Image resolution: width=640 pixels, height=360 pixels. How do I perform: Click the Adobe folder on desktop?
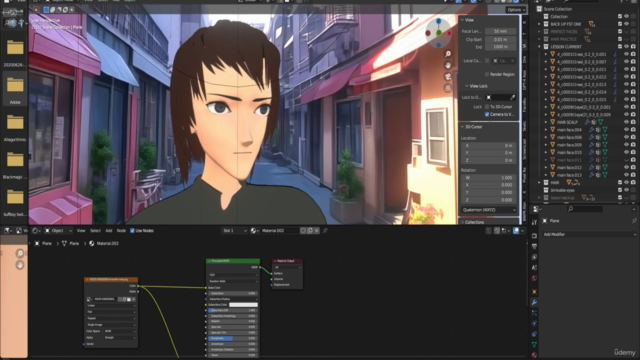15,89
